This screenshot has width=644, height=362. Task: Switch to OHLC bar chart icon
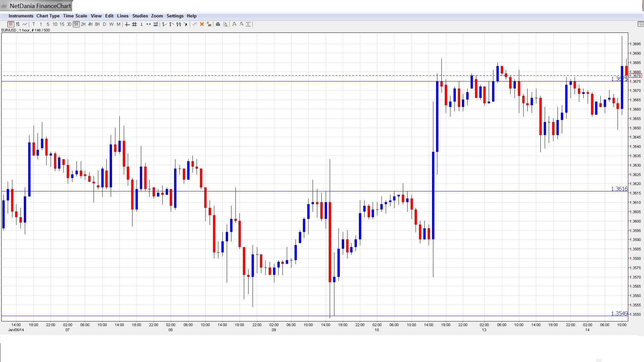(18, 24)
